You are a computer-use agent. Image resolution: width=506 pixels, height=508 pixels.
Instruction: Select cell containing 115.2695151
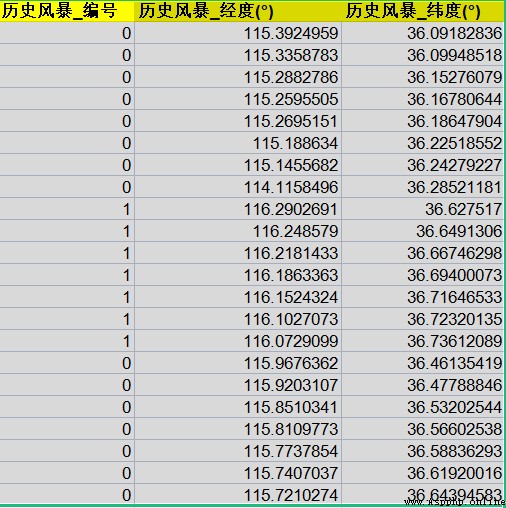click(x=238, y=121)
